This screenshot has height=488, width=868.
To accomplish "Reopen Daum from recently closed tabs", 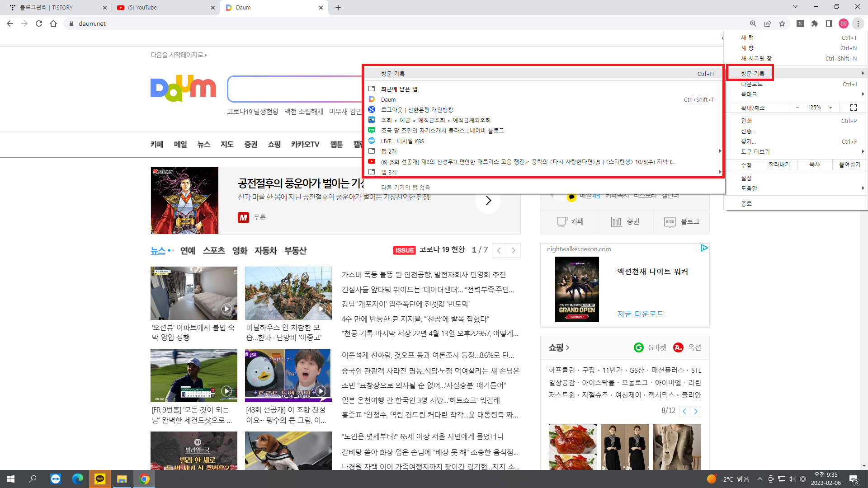I will (543, 99).
